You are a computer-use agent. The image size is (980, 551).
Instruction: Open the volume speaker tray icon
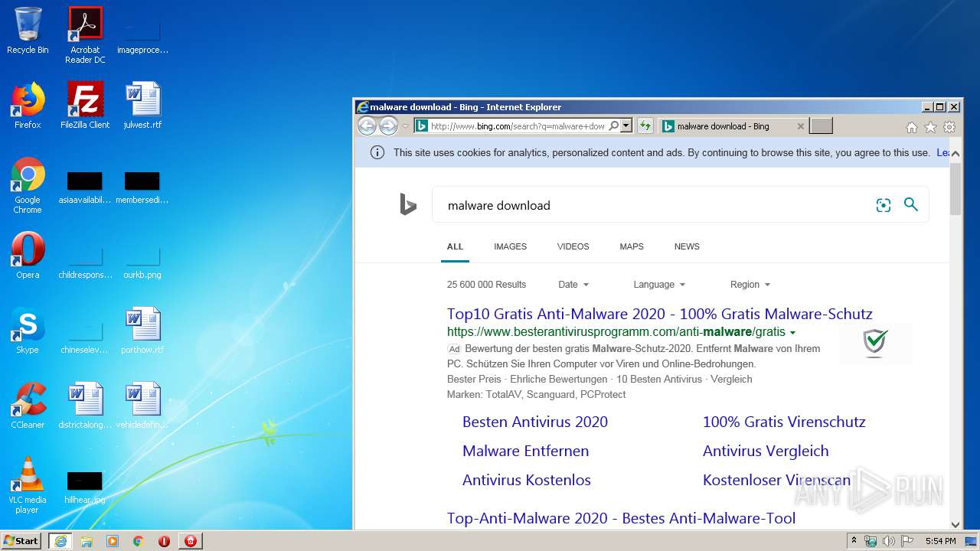click(888, 541)
